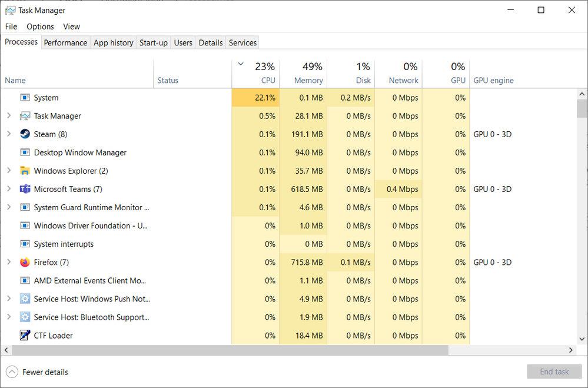
Task: Switch to the Performance tab
Action: point(65,43)
